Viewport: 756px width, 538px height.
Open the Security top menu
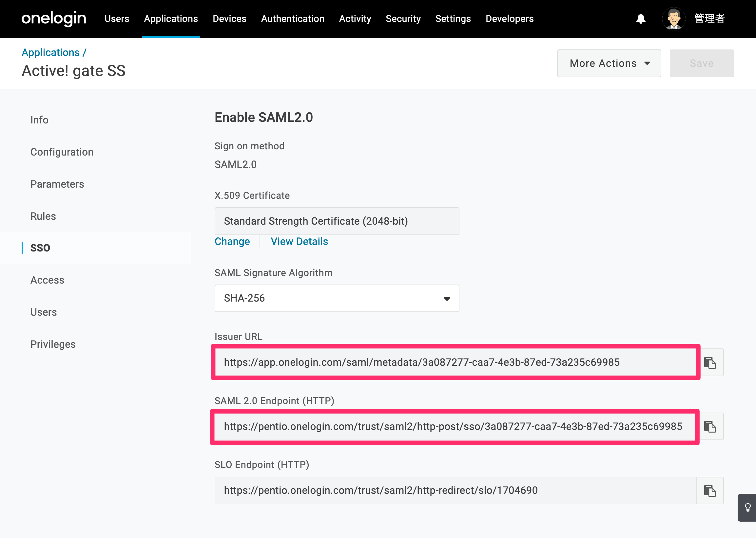tap(403, 19)
